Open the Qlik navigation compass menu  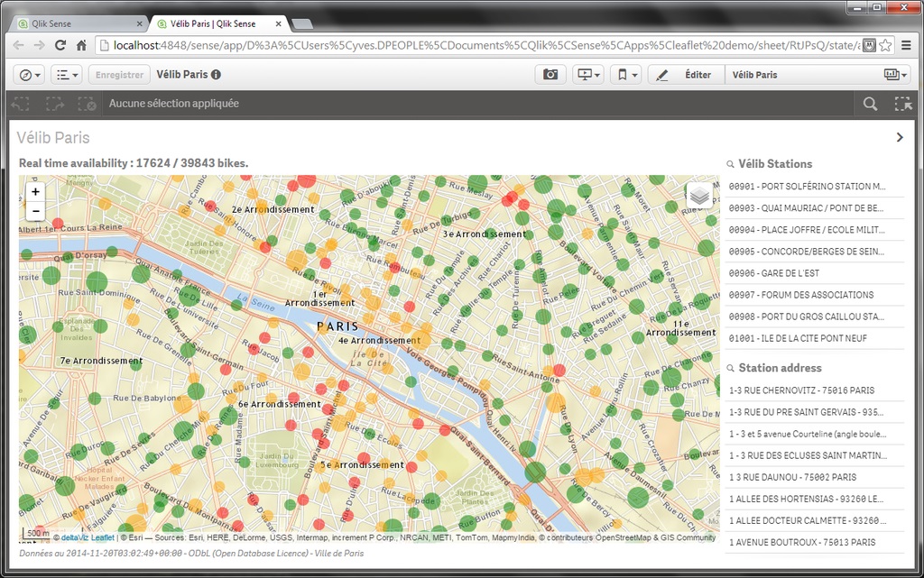click(x=29, y=75)
